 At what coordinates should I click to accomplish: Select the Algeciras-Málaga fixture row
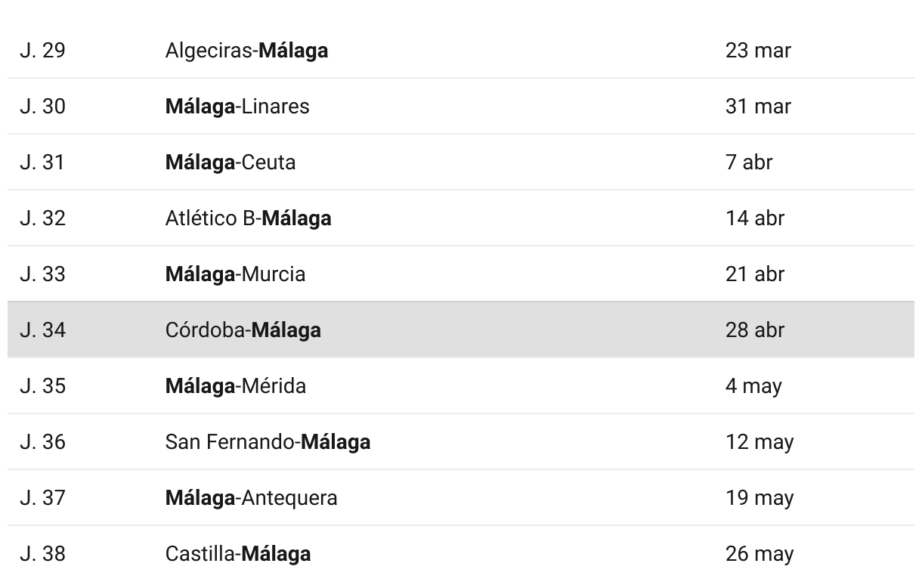[x=460, y=51]
